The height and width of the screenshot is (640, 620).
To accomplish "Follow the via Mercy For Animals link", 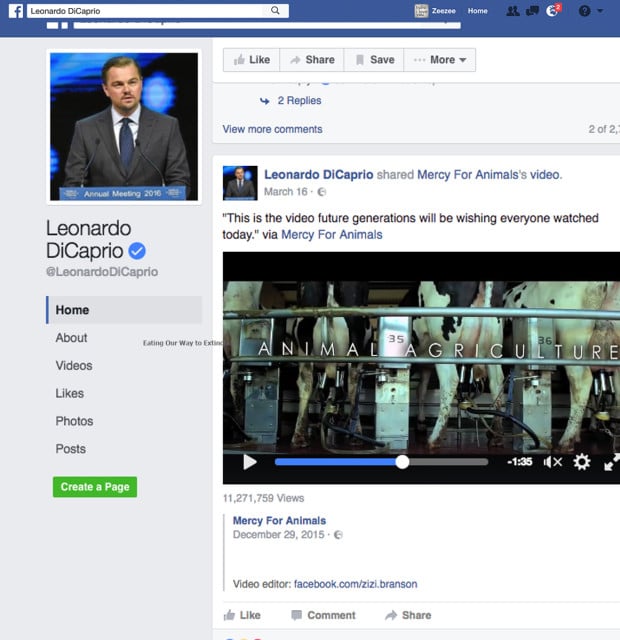I will [332, 235].
